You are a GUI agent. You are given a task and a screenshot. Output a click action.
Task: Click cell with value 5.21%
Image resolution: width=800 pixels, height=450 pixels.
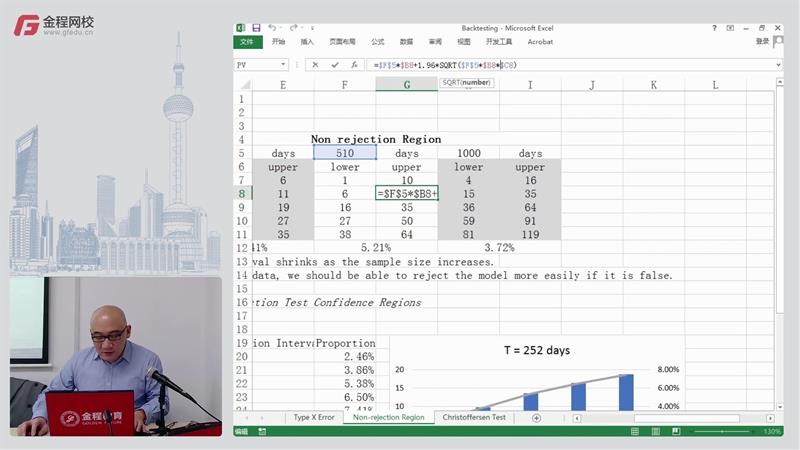[376, 247]
